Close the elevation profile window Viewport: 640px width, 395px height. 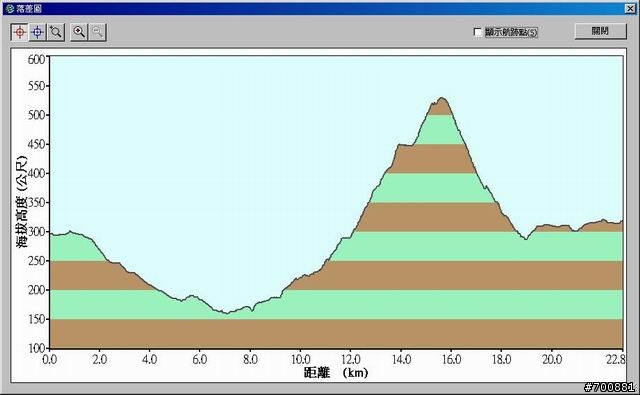pyautogui.click(x=630, y=9)
